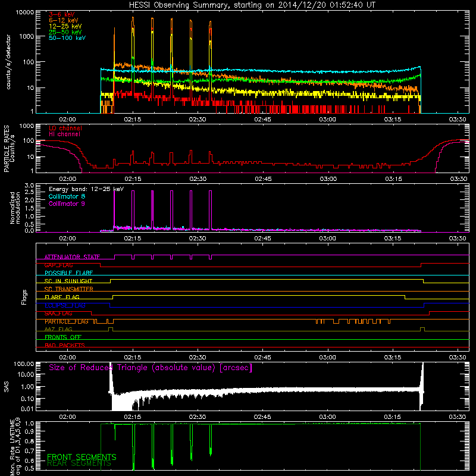Click the 0.9 tick on livetime axis
The width and height of the screenshot is (476, 476).
pos(30,431)
